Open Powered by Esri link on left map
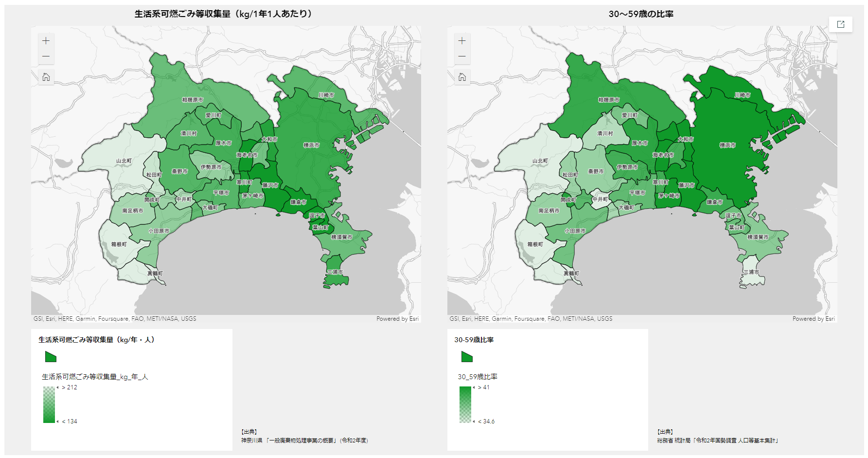Screen dimensions: 868x458 397,319
